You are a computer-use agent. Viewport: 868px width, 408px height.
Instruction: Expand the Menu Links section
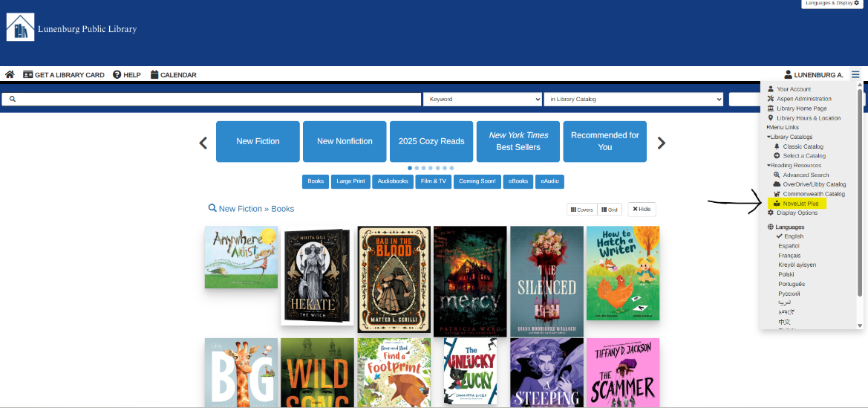point(783,128)
